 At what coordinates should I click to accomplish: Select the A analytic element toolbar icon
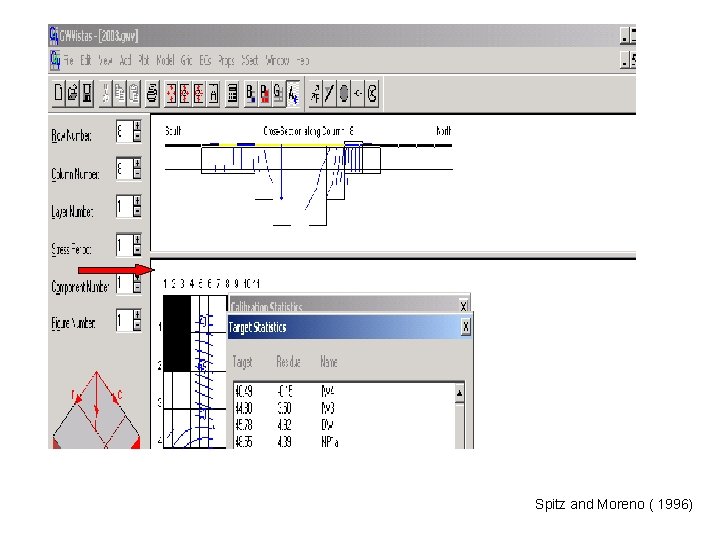[x=293, y=94]
